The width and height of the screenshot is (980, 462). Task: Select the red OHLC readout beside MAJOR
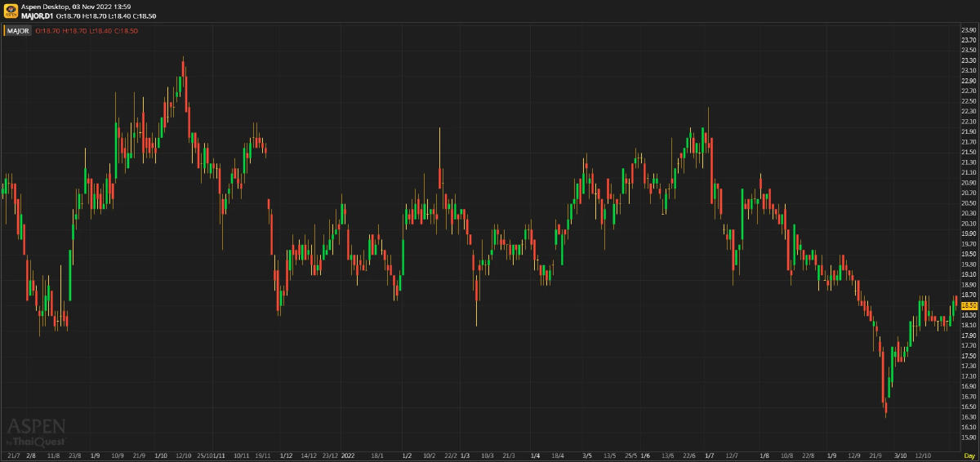87,31
